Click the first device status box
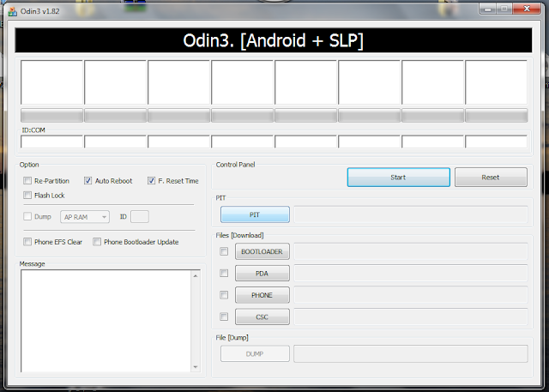Screen dimensions: 549x392 click(51, 82)
